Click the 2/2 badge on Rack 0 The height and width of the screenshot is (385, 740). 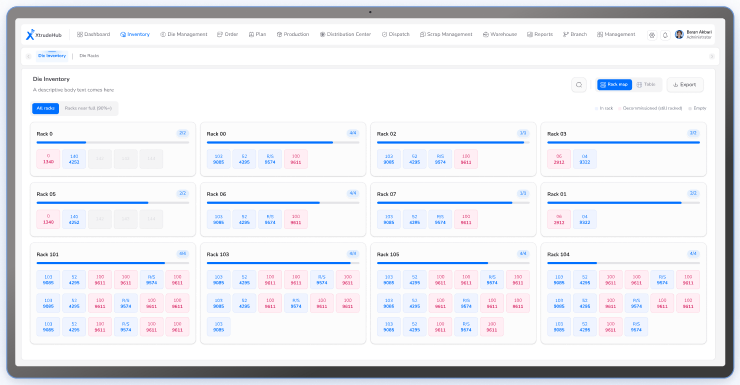[183, 134]
